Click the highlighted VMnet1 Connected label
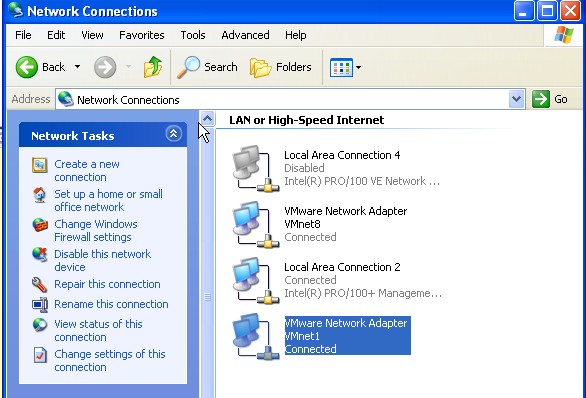 coord(348,336)
